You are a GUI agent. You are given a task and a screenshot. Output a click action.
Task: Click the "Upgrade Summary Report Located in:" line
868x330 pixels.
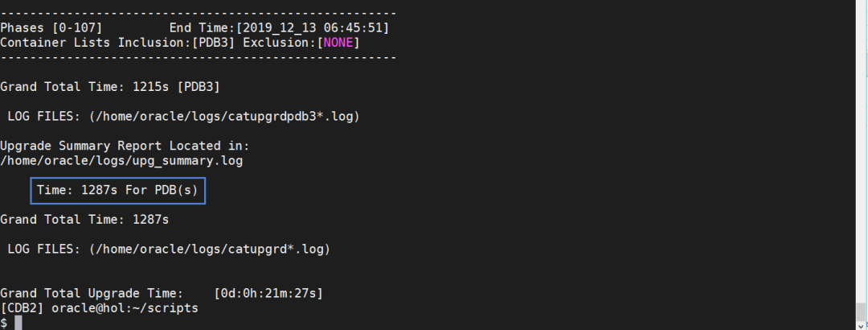[x=125, y=146]
